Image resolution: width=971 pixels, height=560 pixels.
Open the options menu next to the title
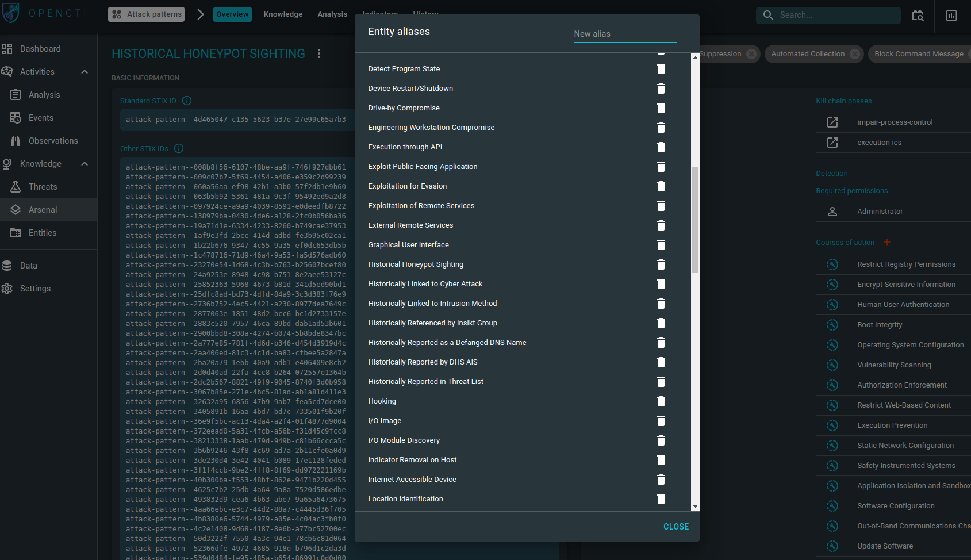click(x=319, y=53)
